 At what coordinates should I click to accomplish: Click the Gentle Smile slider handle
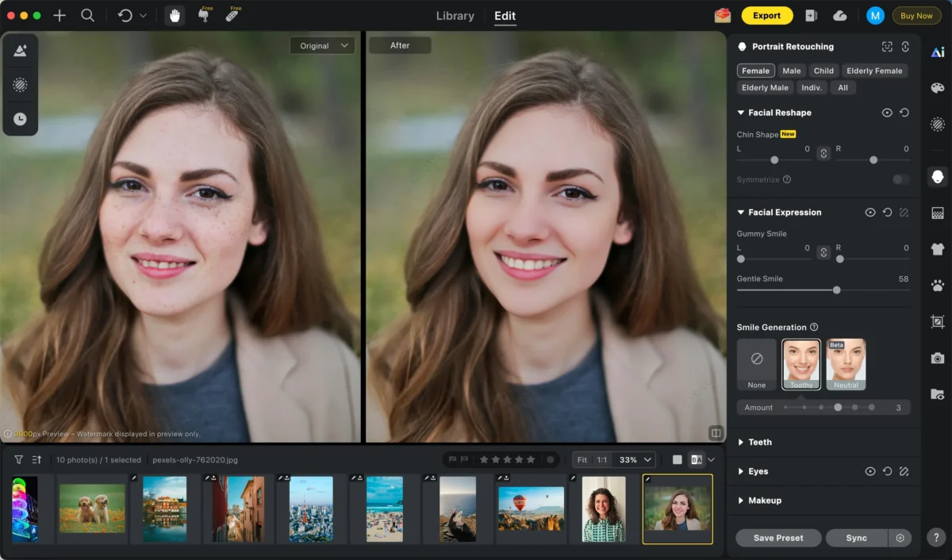pyautogui.click(x=836, y=290)
